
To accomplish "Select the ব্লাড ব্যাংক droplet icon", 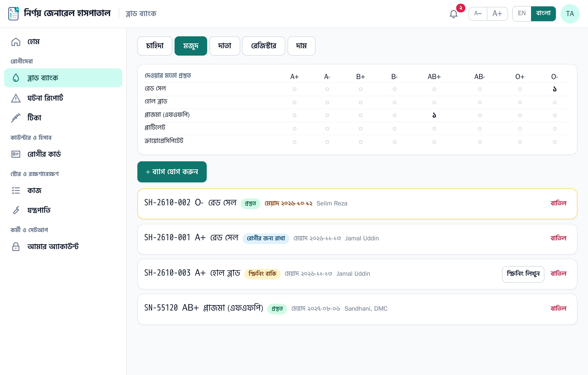I will [x=16, y=78].
